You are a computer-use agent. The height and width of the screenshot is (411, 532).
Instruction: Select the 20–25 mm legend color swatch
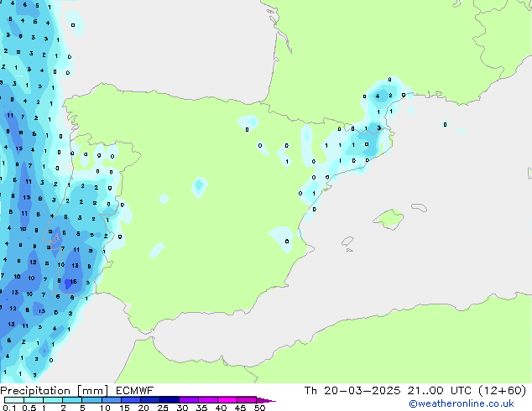(x=150, y=400)
